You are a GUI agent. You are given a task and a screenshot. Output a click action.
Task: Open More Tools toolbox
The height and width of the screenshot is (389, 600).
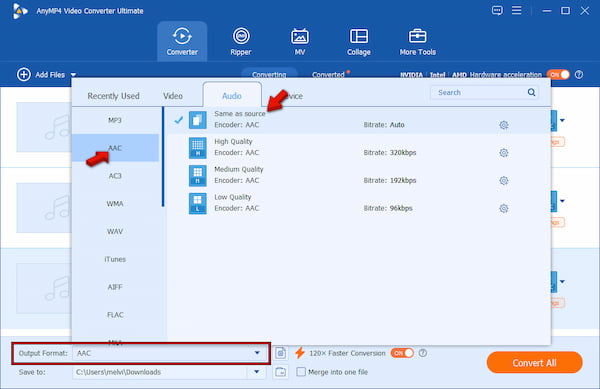(417, 41)
